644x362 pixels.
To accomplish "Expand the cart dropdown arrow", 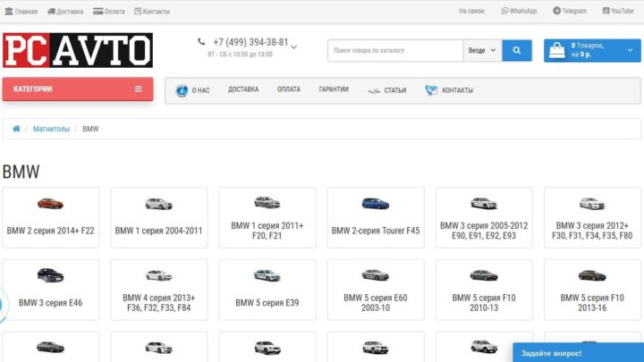I will click(x=630, y=50).
